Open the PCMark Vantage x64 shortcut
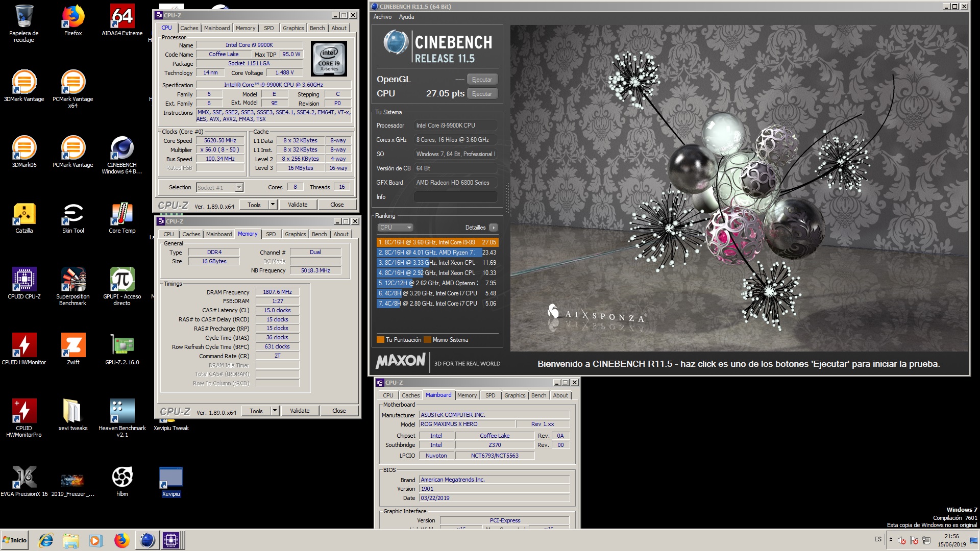This screenshot has width=980, height=551. pos(73,89)
